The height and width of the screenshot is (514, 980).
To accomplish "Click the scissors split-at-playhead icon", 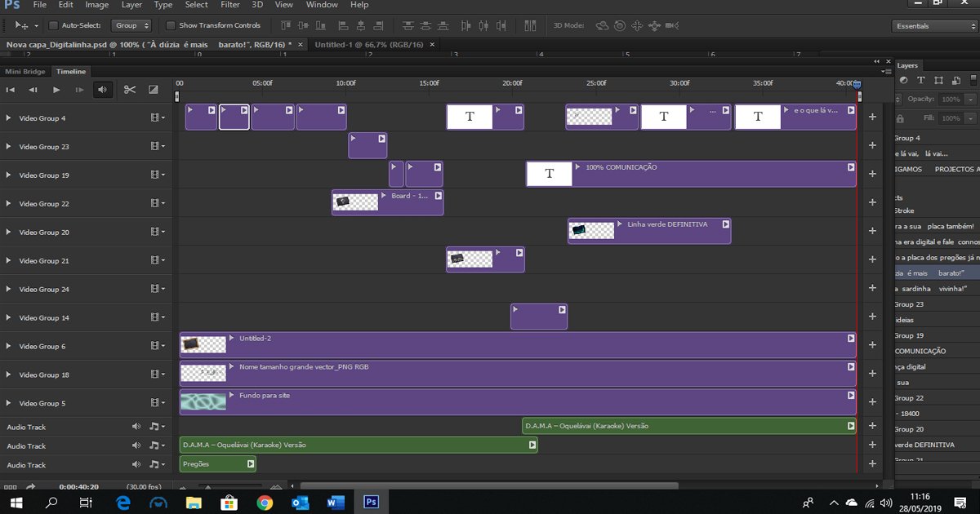I will pos(130,90).
